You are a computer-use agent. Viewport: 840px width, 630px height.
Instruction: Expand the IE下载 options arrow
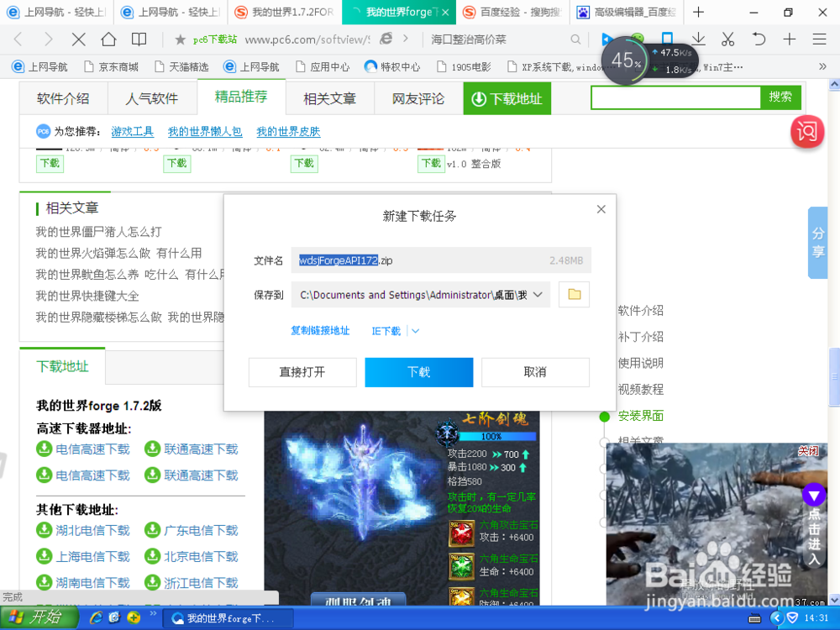pyautogui.click(x=415, y=331)
